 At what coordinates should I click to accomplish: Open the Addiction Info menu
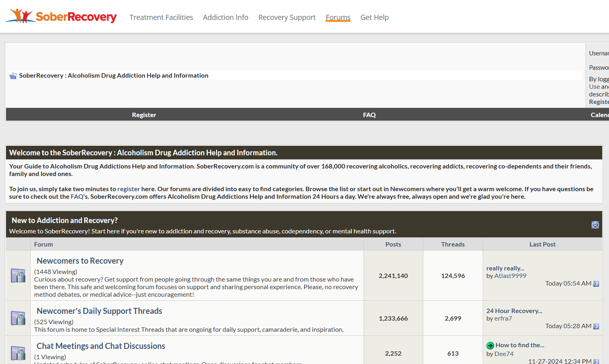pos(226,18)
